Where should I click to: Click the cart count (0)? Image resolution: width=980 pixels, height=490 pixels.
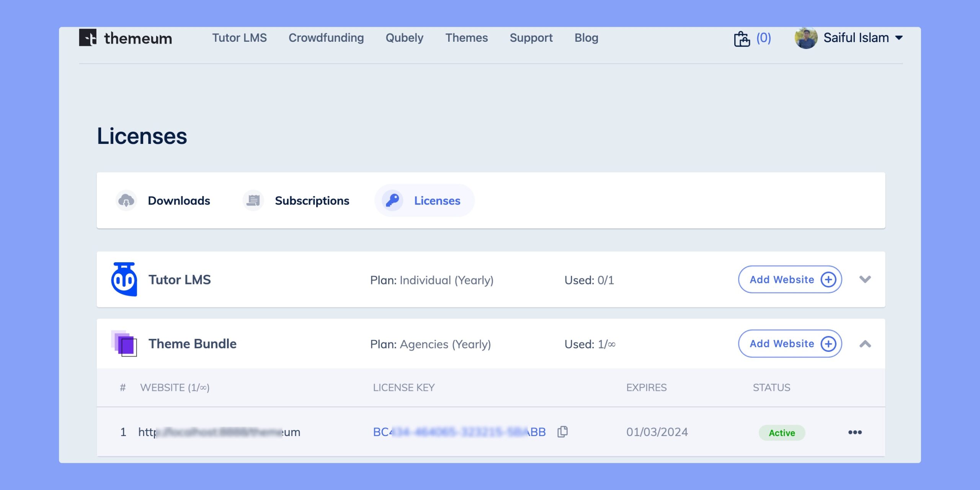763,38
